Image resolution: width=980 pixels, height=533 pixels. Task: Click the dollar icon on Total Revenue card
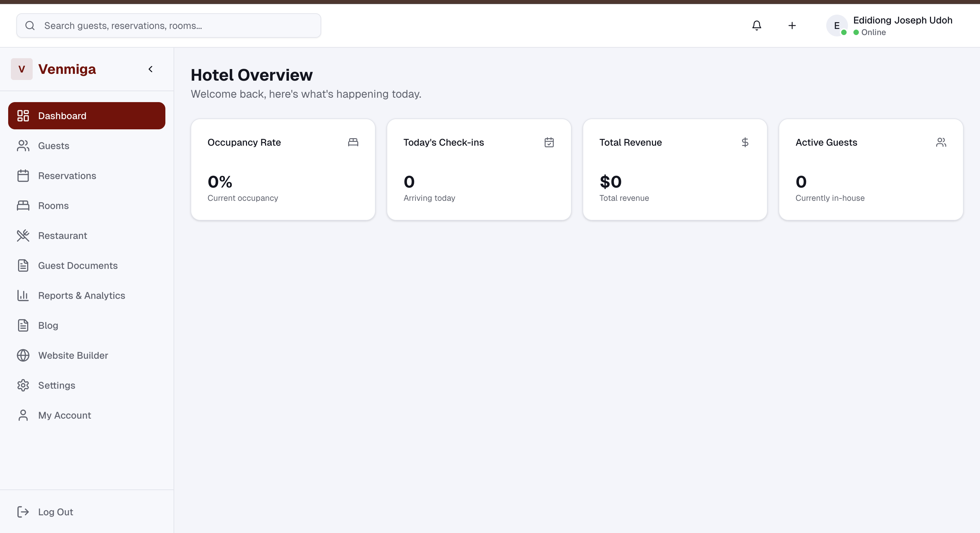745,142
